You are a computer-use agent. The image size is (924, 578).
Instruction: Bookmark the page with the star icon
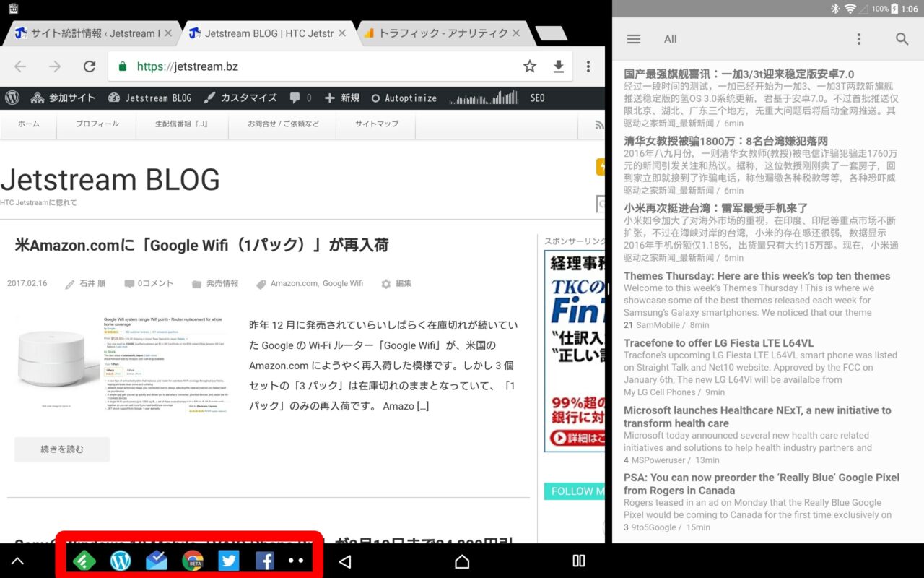[530, 66]
